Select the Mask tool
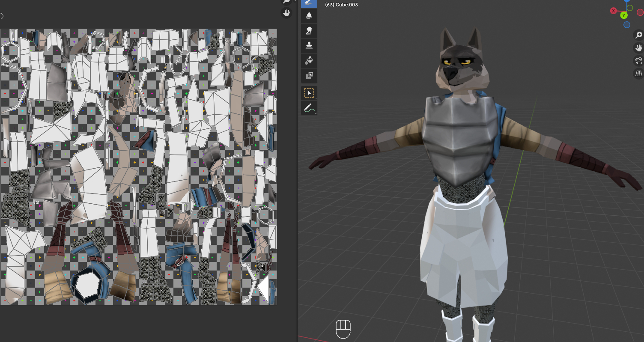The width and height of the screenshot is (644, 342). pyautogui.click(x=309, y=76)
